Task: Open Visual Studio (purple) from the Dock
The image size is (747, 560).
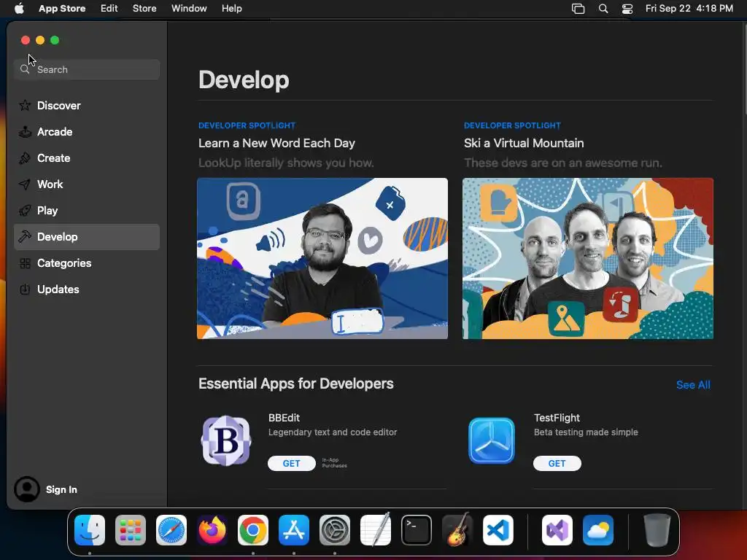Action: pos(557,530)
